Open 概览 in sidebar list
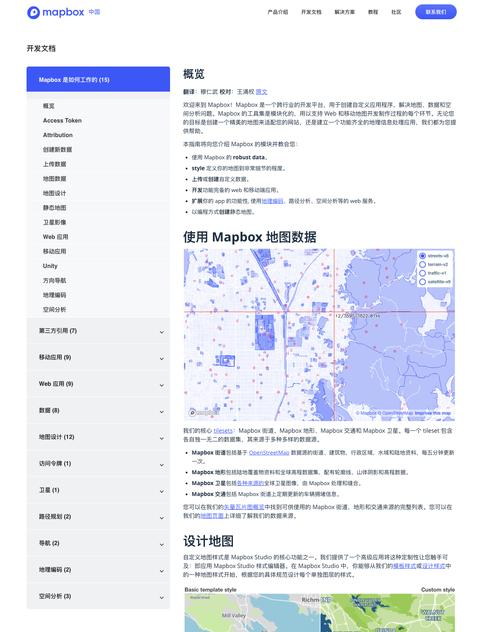Image resolution: width=480 pixels, height=632 pixels. coord(49,106)
